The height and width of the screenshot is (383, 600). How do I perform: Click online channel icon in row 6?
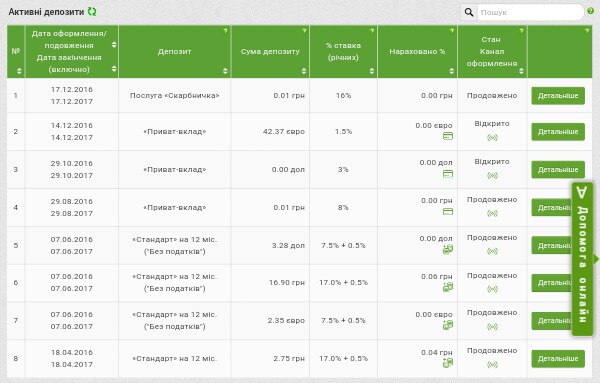pos(492,289)
